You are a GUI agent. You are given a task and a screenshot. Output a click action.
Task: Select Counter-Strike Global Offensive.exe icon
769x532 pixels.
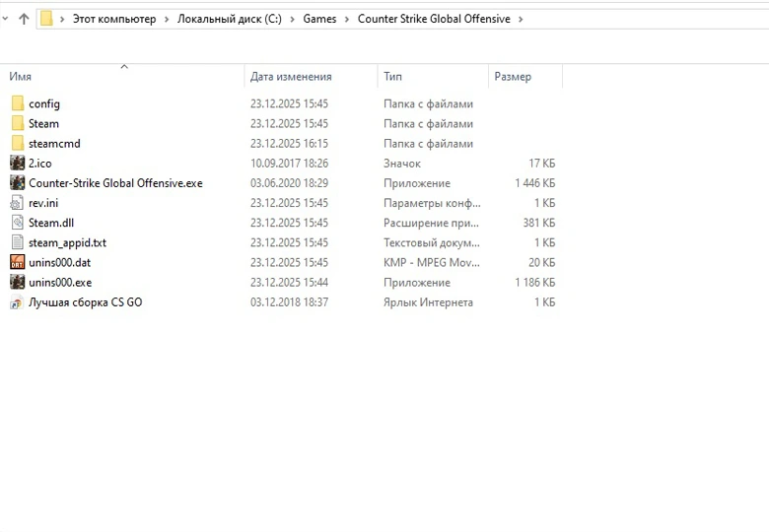pos(18,183)
